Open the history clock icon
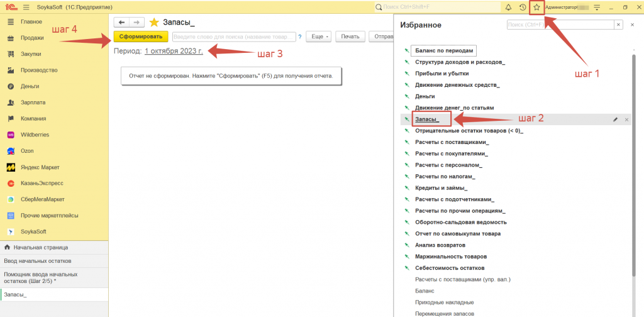Image resolution: width=644 pixels, height=317 pixels. (x=523, y=7)
